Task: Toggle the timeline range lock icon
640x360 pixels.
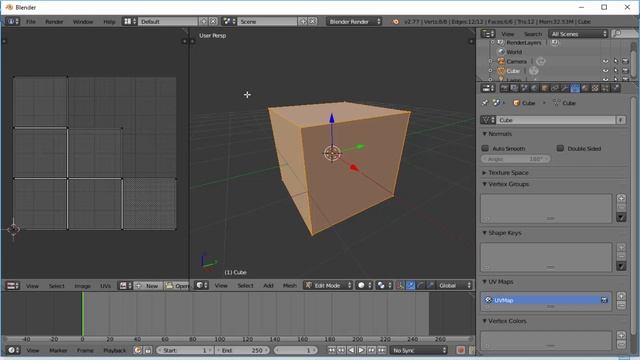Action: pos(148,350)
